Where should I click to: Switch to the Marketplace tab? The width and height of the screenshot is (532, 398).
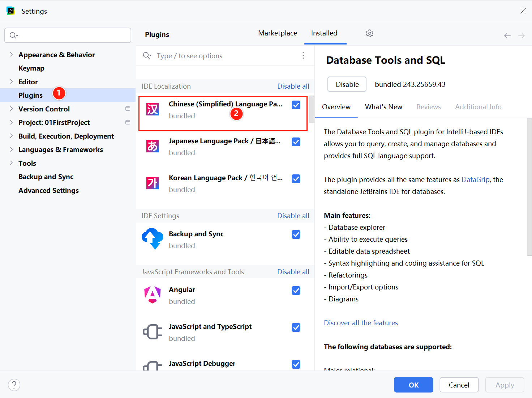pyautogui.click(x=277, y=33)
